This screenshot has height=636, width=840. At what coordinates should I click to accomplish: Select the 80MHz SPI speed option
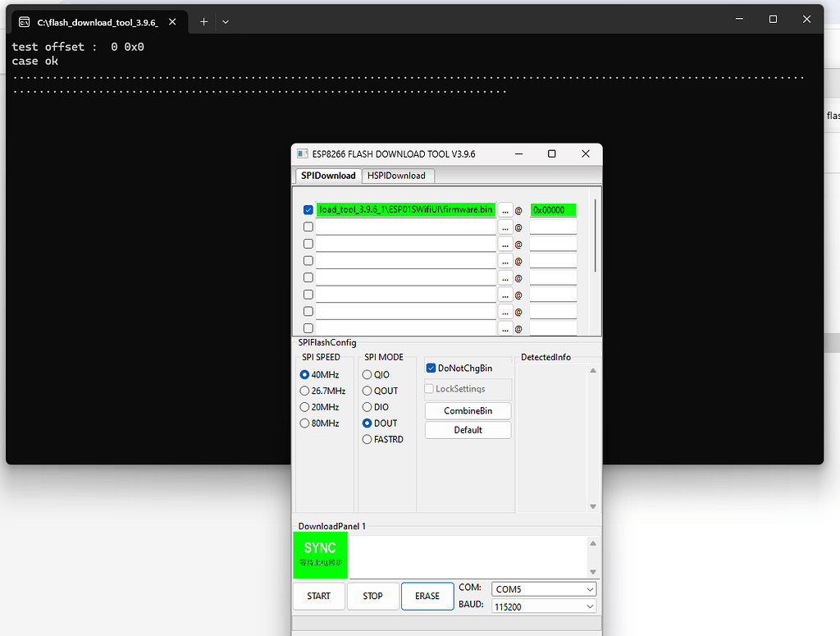tap(305, 423)
